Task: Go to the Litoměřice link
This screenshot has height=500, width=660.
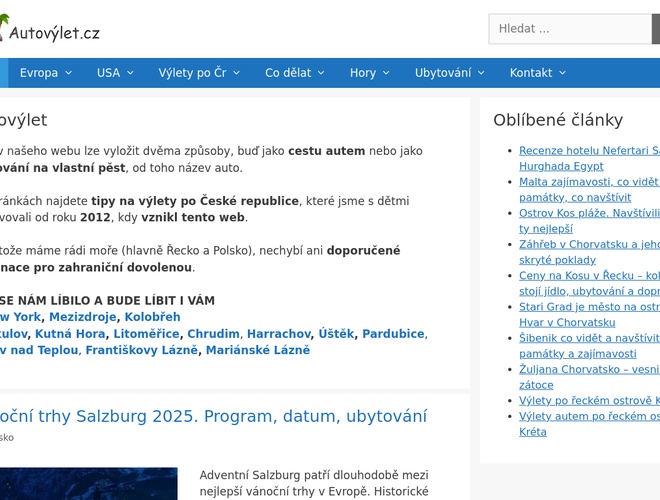Action: (146, 334)
